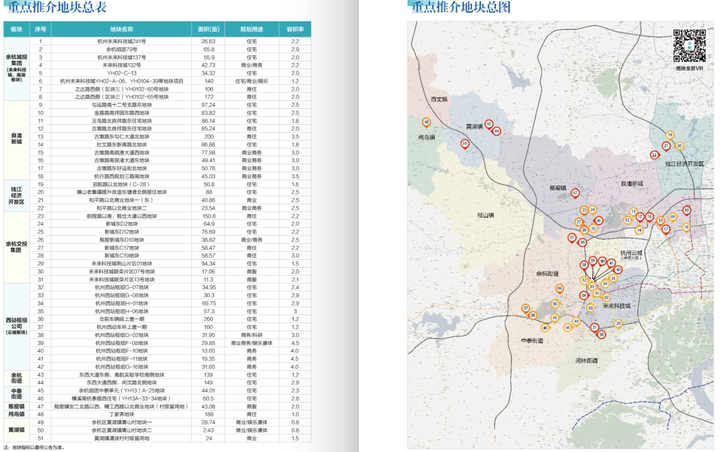Click area value 86.14 in the table

pos(208,121)
